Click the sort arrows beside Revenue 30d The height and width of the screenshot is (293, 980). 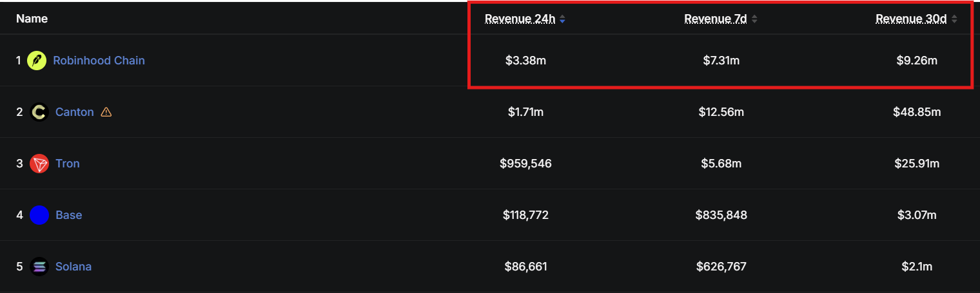[954, 19]
